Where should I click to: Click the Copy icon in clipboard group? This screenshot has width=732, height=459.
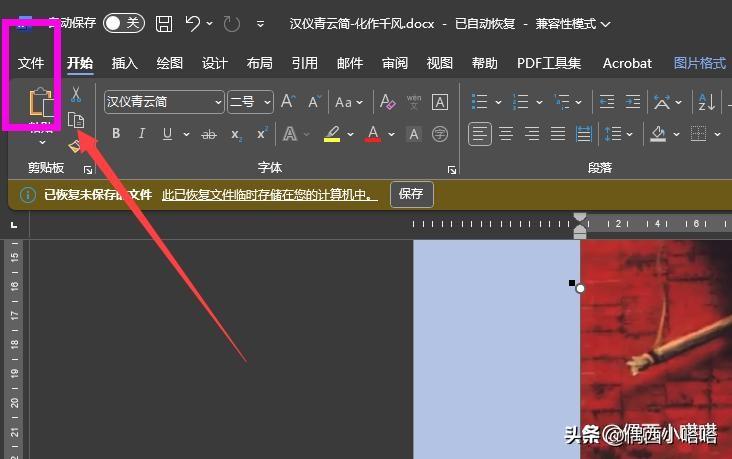[76, 120]
